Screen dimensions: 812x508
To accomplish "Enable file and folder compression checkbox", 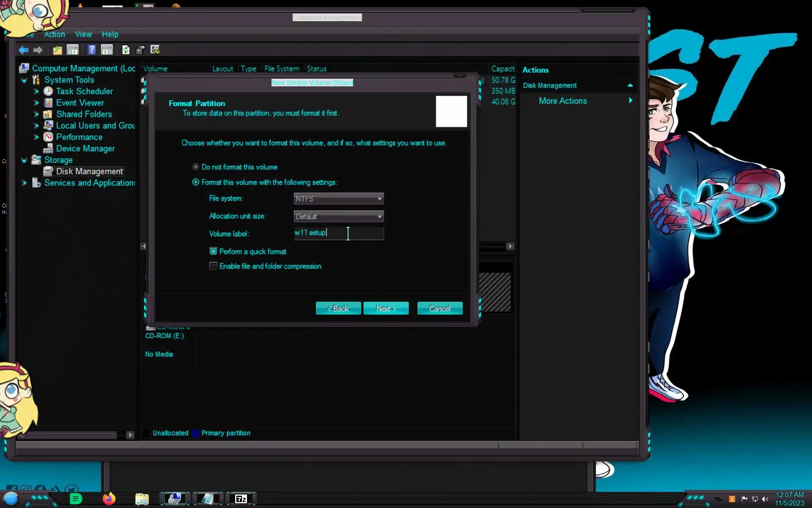I will click(x=213, y=266).
